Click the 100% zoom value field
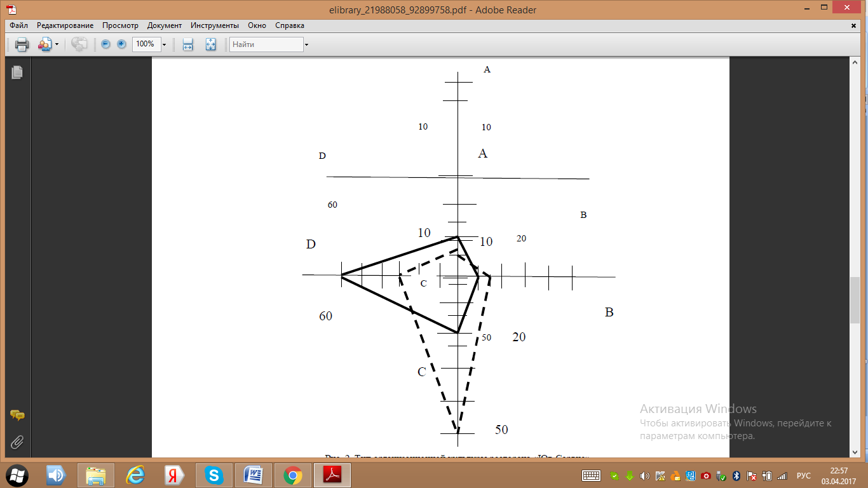 [146, 44]
